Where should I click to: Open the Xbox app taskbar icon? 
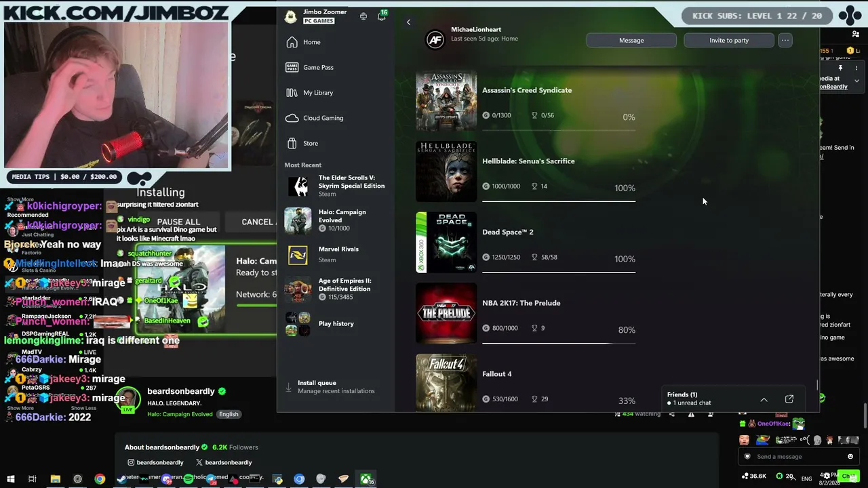click(x=366, y=479)
